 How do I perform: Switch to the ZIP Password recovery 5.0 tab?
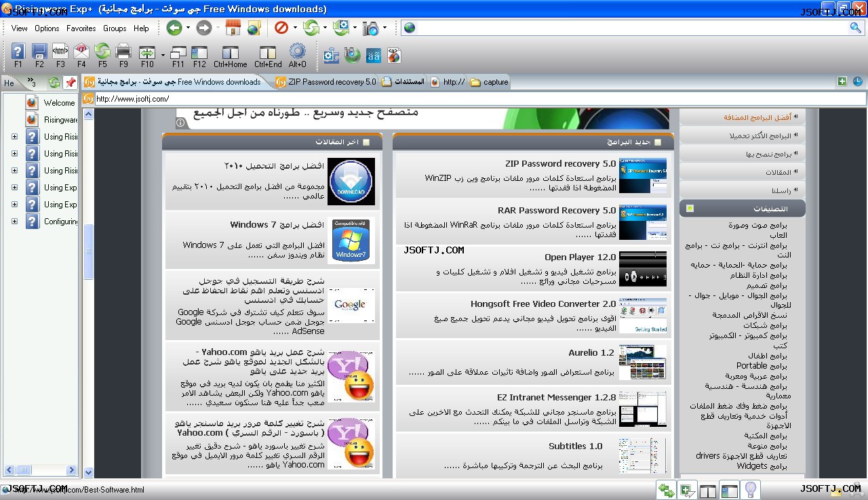(x=325, y=82)
